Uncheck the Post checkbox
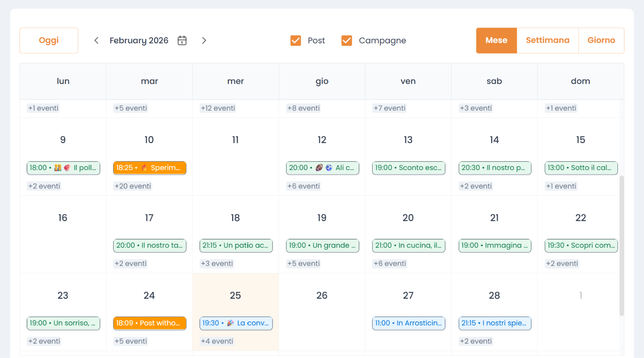The width and height of the screenshot is (644, 358). [x=296, y=40]
